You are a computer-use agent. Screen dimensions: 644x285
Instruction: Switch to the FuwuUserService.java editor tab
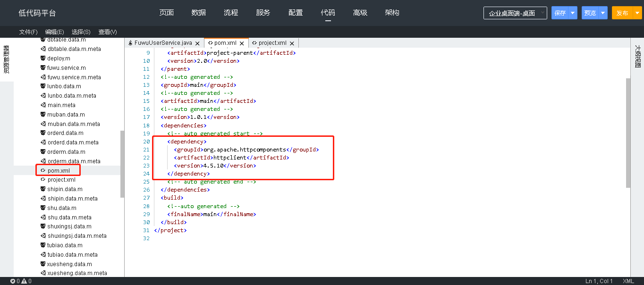point(160,43)
